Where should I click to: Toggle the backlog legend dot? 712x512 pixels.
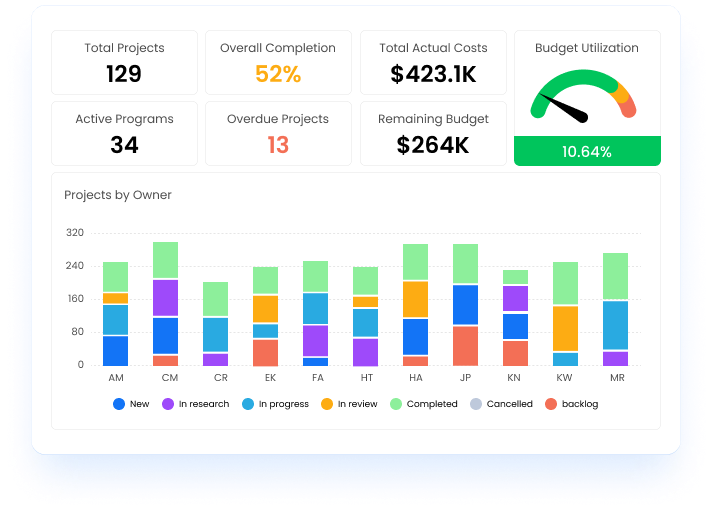tap(551, 404)
